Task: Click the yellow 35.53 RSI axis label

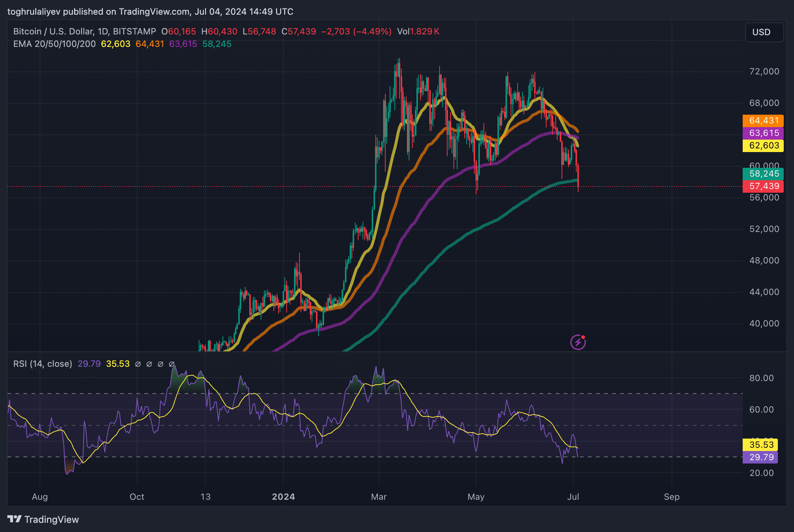Action: [761, 445]
